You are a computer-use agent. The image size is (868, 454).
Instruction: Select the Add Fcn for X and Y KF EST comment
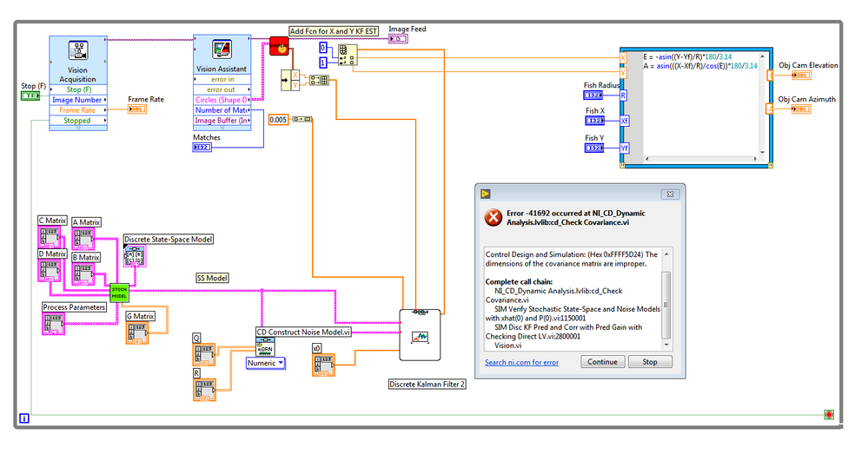click(x=334, y=31)
